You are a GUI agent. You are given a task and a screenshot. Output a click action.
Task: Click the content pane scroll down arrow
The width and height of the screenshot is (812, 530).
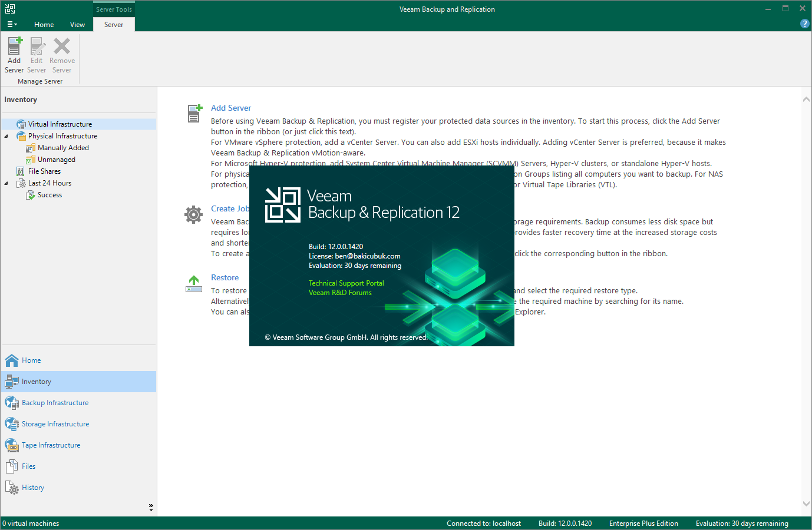[x=806, y=504]
